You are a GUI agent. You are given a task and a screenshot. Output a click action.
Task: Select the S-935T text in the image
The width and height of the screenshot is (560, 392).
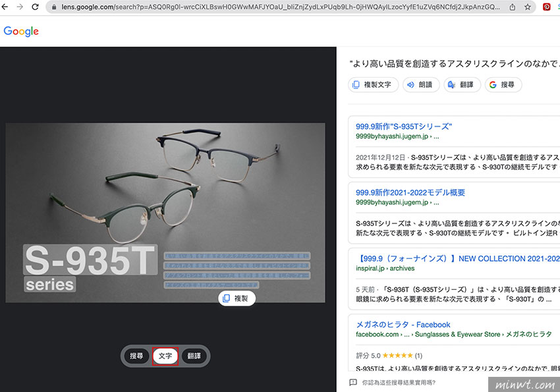(90, 260)
